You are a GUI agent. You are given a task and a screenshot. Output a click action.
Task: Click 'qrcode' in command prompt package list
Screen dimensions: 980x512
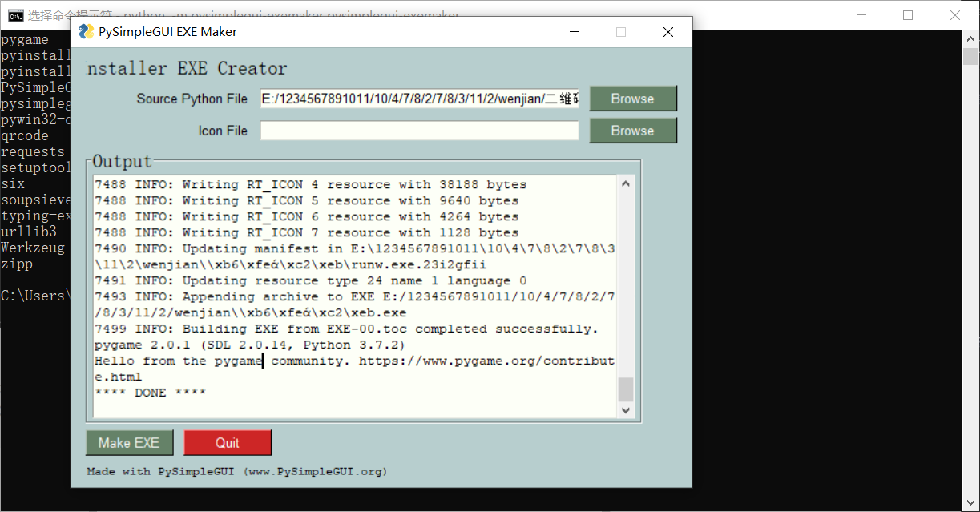coord(25,135)
